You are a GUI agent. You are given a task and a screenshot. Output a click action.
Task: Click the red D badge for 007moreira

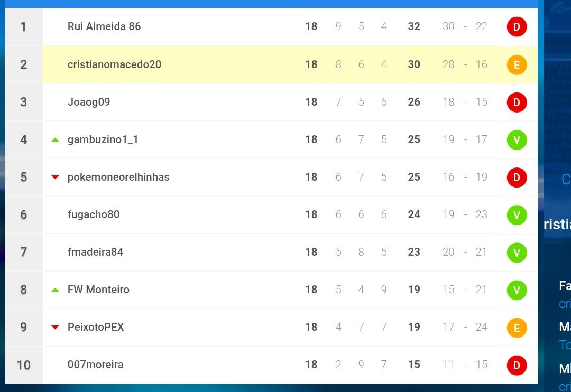517,365
